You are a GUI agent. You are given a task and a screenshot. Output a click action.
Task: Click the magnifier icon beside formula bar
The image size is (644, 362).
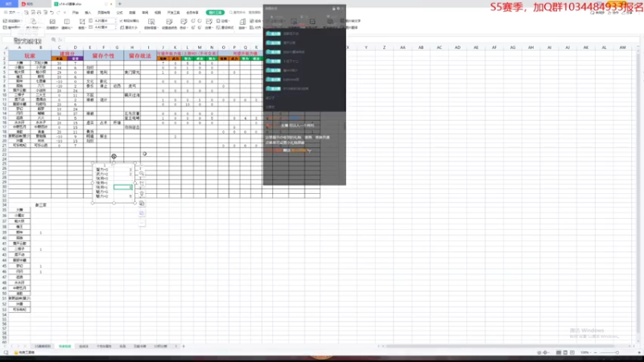coord(53,39)
